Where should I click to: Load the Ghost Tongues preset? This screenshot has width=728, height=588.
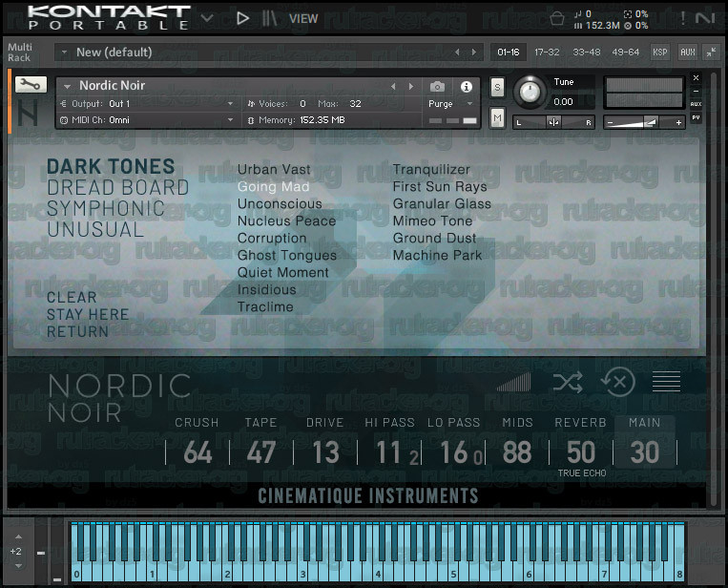click(x=287, y=256)
